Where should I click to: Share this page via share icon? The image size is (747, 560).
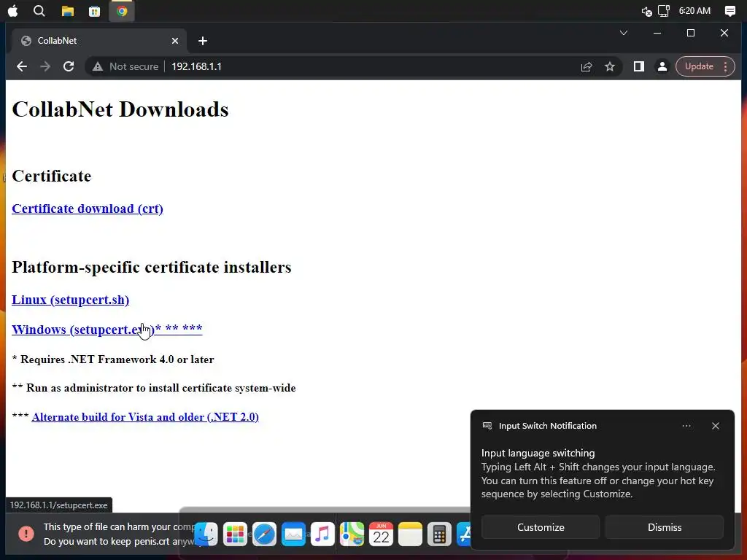click(587, 66)
